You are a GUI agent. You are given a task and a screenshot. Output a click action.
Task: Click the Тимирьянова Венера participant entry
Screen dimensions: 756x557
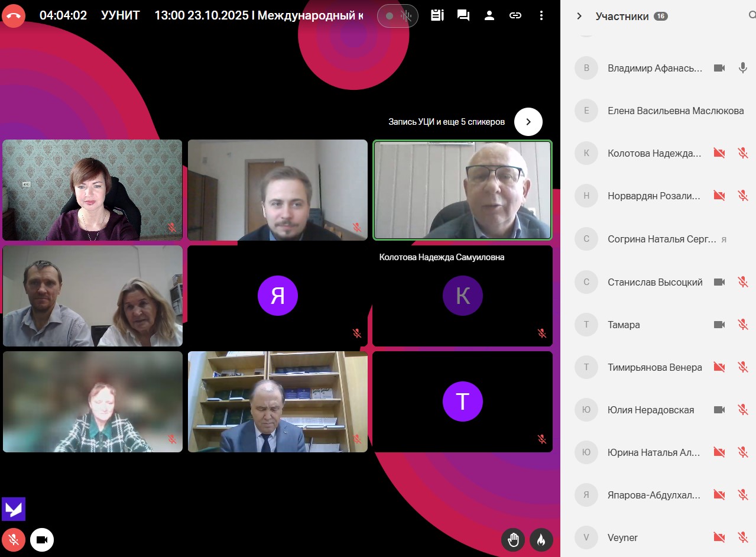pyautogui.click(x=654, y=367)
